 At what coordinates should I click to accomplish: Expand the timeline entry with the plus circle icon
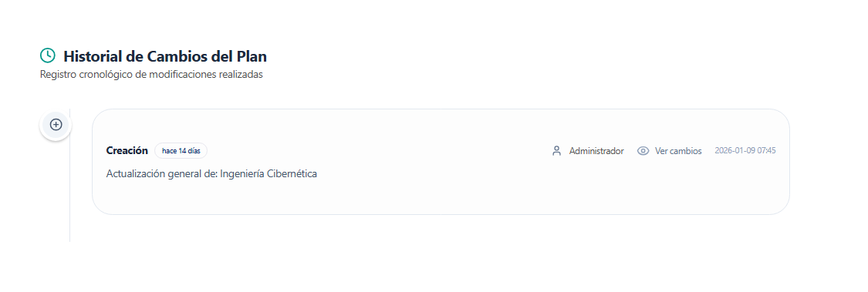click(x=56, y=125)
